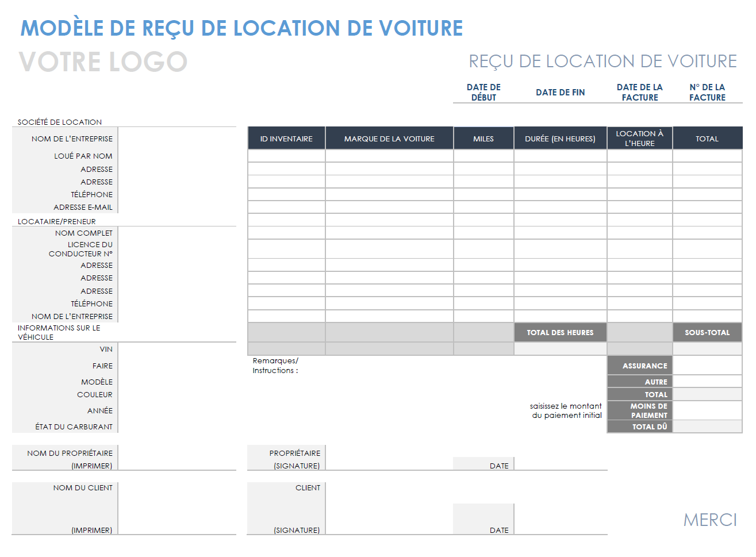756x557 pixels.
Task: Click the LOUÉ PAR NOM label
Action: (x=83, y=156)
